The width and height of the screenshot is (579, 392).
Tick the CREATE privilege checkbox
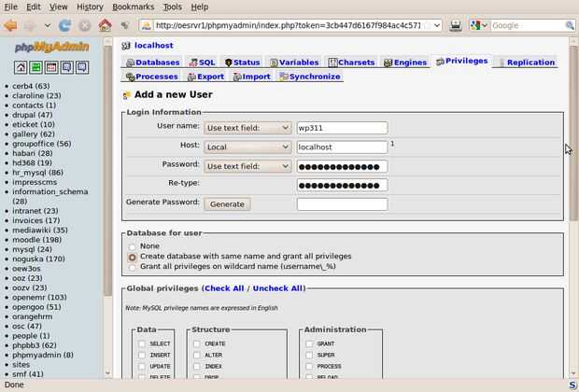pos(196,343)
